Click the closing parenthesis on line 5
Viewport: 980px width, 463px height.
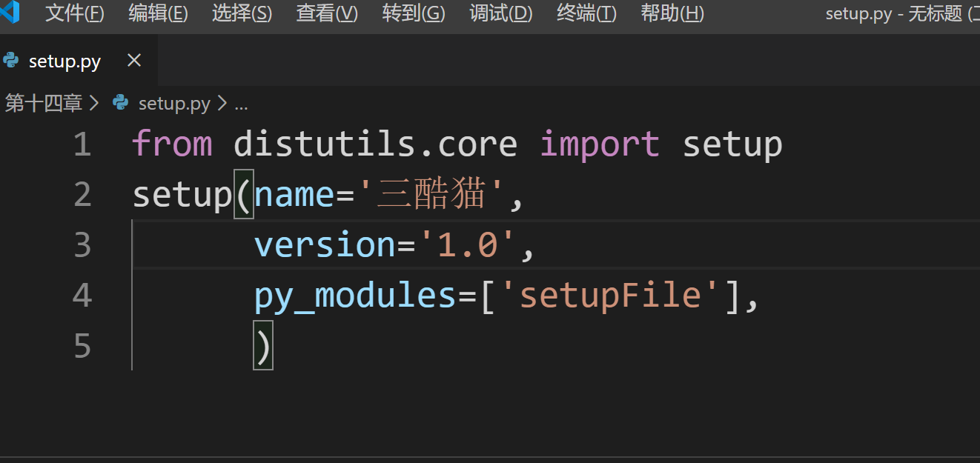[263, 346]
